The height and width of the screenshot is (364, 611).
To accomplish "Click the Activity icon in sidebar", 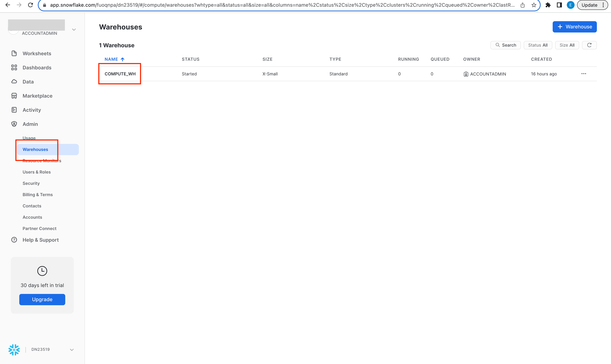I will (x=14, y=110).
